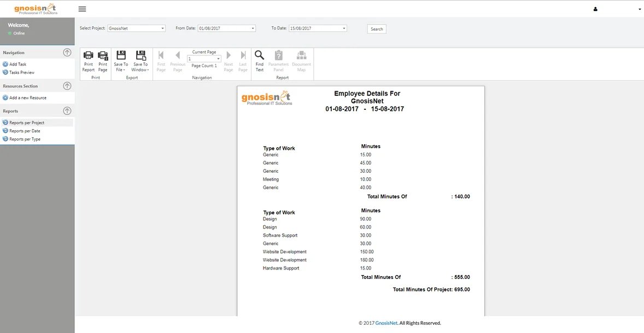Click the Page Count: 1 label
The height and width of the screenshot is (333, 644).
pyautogui.click(x=204, y=66)
